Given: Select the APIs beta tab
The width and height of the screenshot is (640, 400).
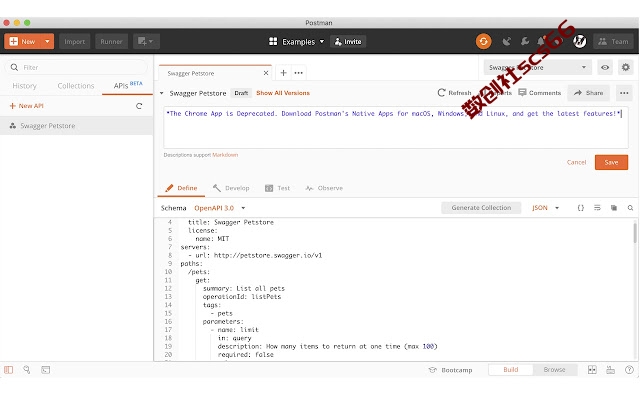Looking at the screenshot, I should pos(128,85).
